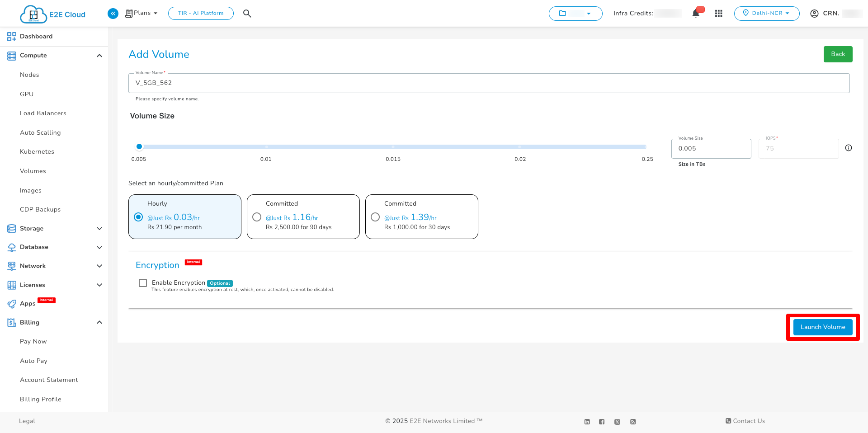Tick the Enable Encryption checkbox
The image size is (868, 433).
coord(143,283)
